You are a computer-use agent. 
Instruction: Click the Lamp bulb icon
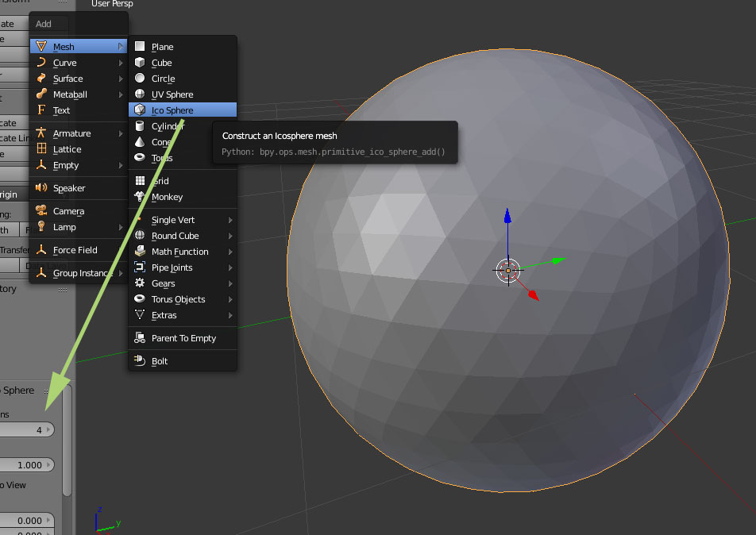point(41,226)
